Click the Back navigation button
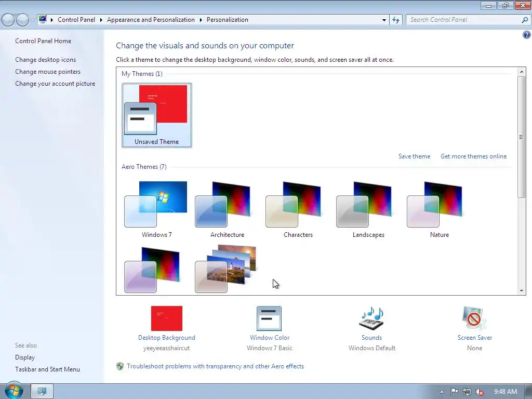 (x=8, y=20)
